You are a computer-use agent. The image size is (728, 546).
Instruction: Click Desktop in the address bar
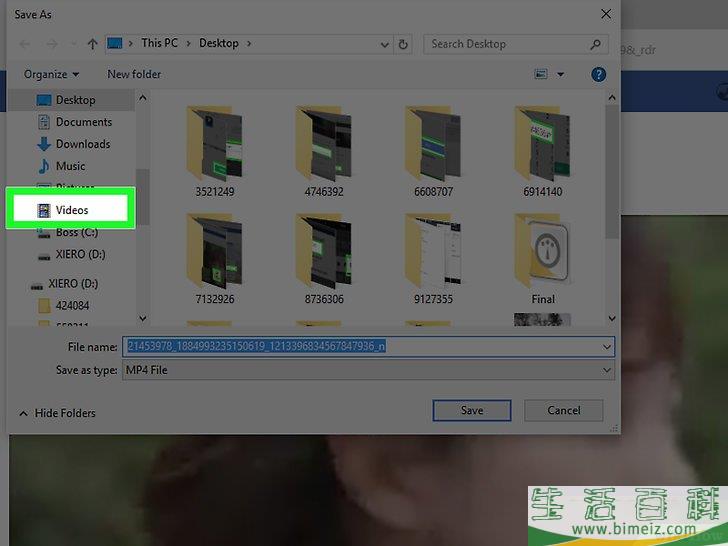[x=219, y=43]
